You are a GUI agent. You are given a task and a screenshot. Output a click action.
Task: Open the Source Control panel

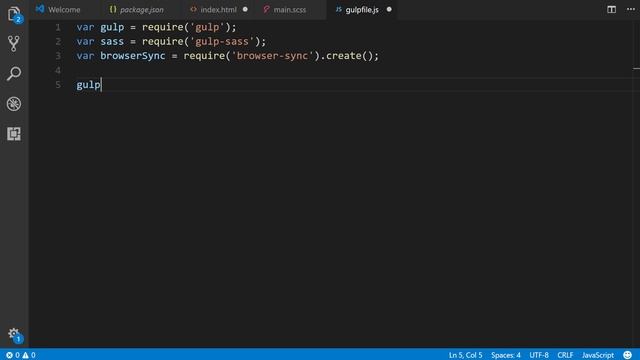[x=14, y=44]
